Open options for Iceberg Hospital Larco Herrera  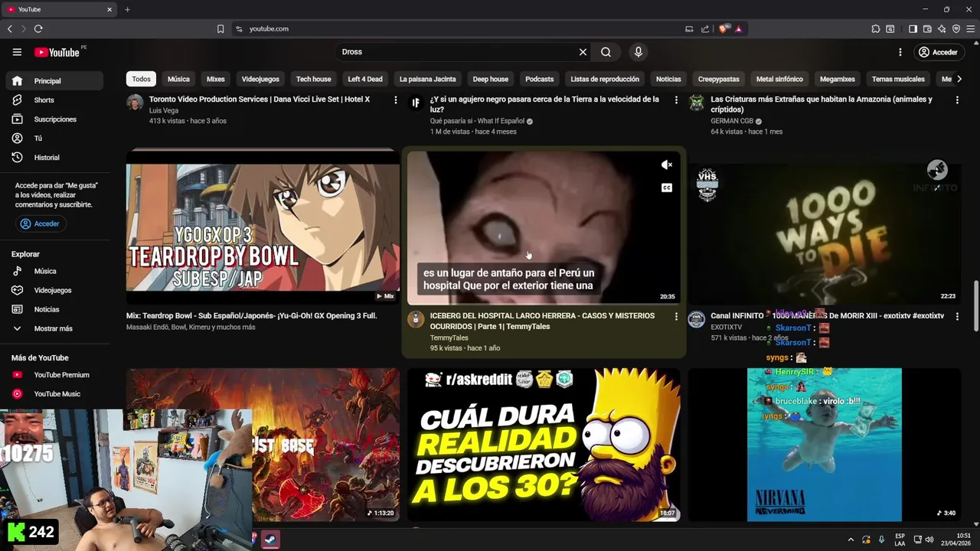(676, 316)
